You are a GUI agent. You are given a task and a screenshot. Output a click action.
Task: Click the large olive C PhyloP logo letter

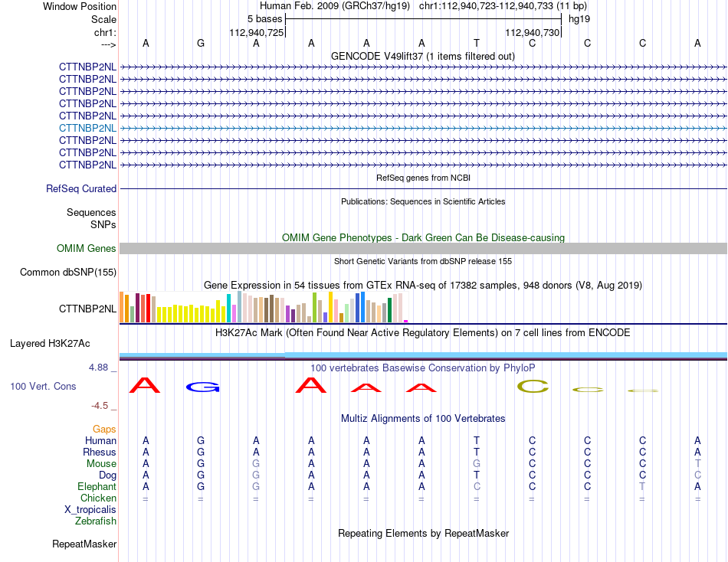point(533,386)
